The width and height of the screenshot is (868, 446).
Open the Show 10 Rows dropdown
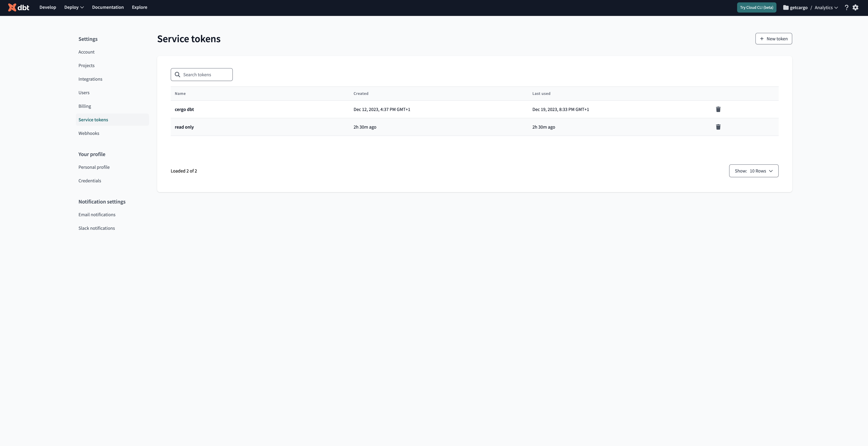[x=753, y=171]
